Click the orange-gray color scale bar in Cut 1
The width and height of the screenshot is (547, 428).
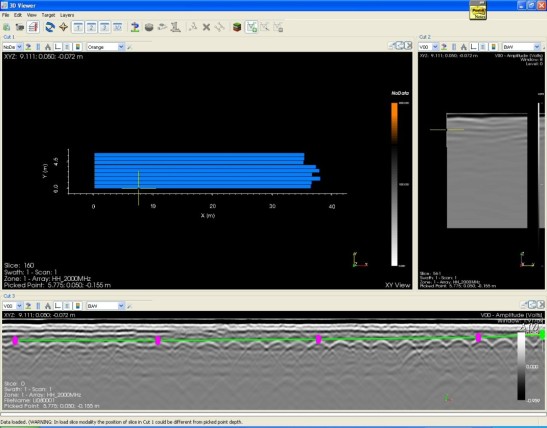tap(394, 184)
